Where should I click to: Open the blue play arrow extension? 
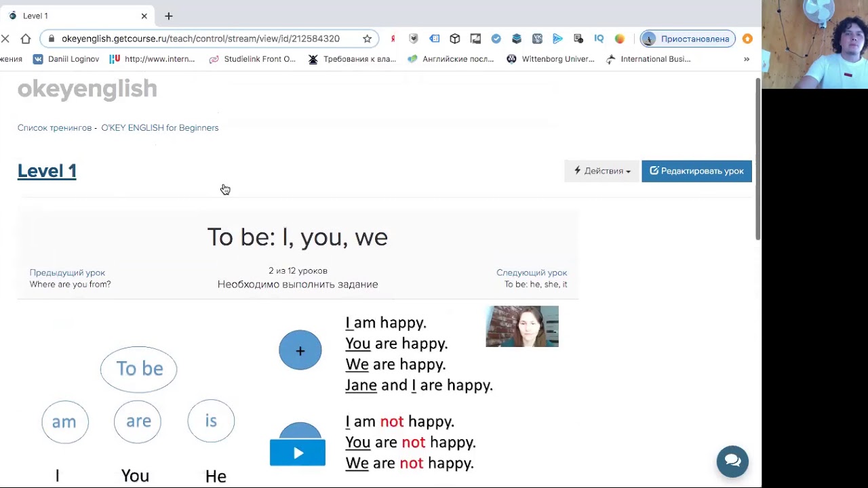pyautogui.click(x=557, y=39)
